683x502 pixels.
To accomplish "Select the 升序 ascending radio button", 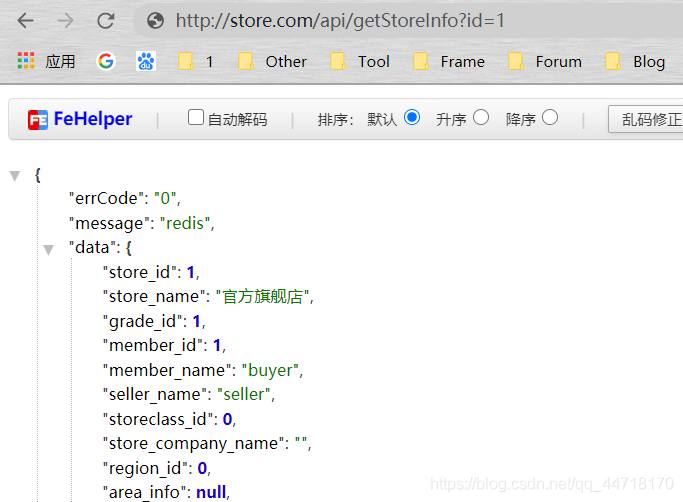I will point(480,117).
